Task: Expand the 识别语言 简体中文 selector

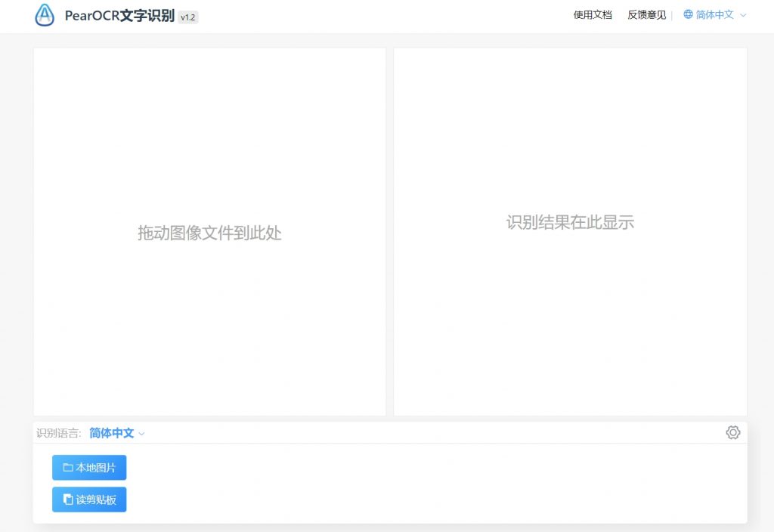Action: pos(117,433)
